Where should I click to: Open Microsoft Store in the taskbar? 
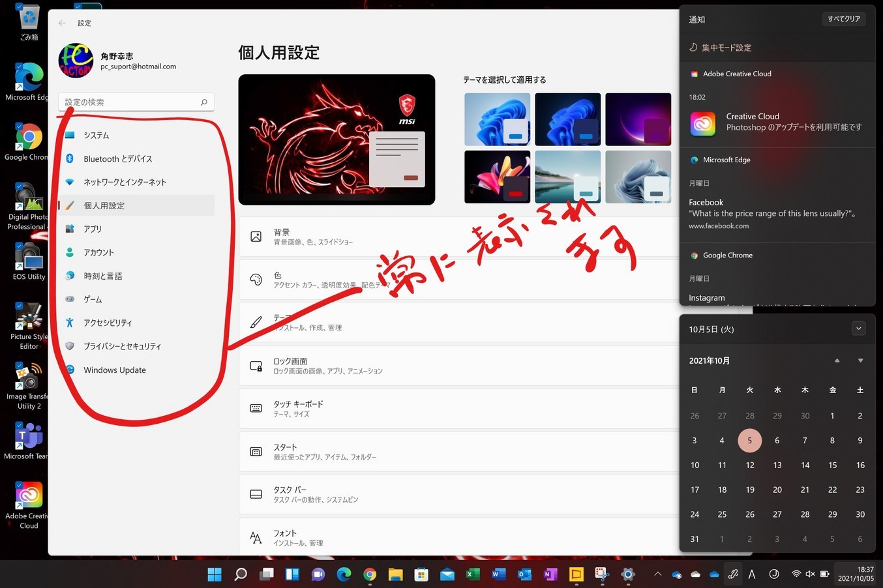[421, 574]
